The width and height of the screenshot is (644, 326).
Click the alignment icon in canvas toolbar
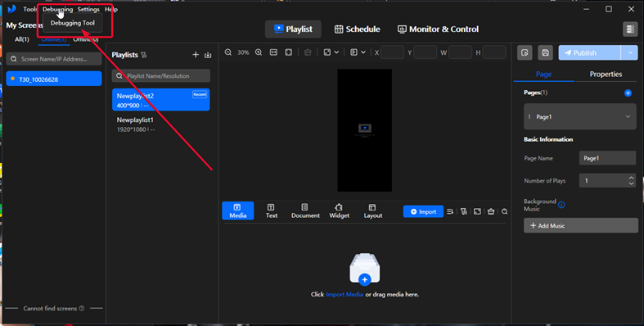pyautogui.click(x=354, y=52)
